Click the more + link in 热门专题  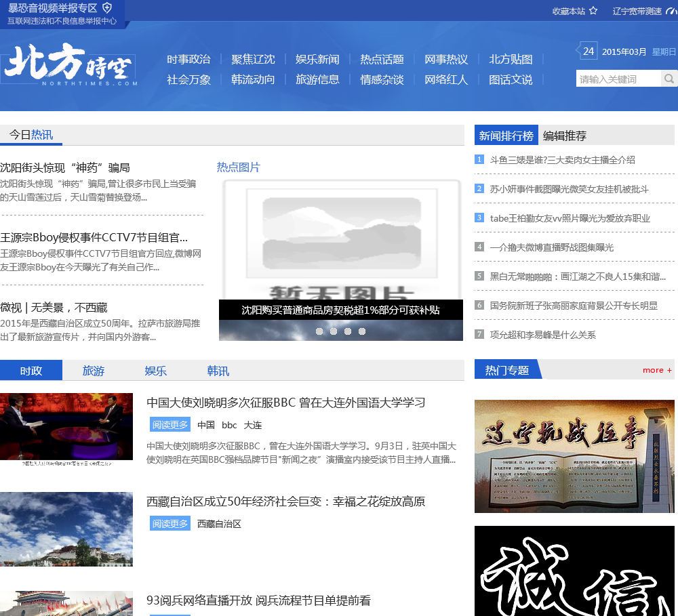tap(657, 370)
